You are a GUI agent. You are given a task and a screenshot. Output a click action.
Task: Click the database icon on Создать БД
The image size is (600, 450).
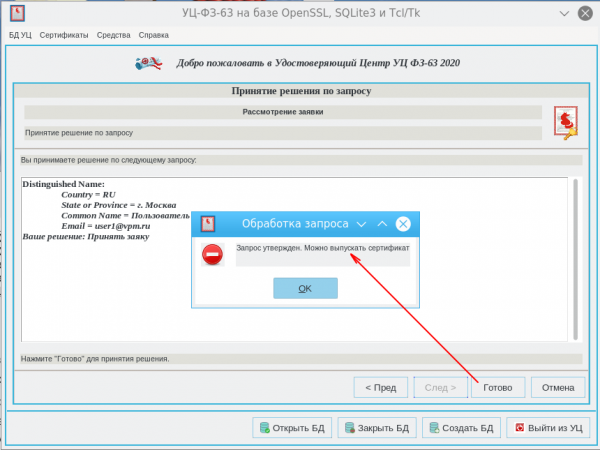435,428
